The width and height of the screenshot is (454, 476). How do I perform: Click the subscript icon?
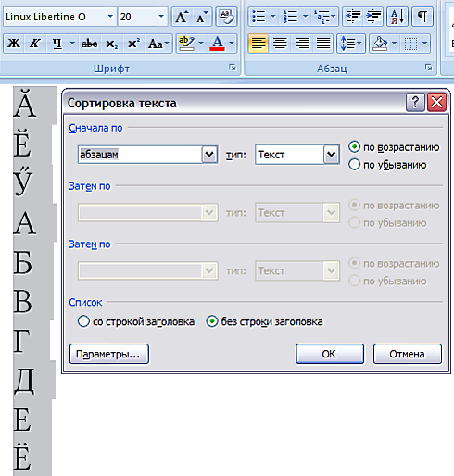pos(111,44)
